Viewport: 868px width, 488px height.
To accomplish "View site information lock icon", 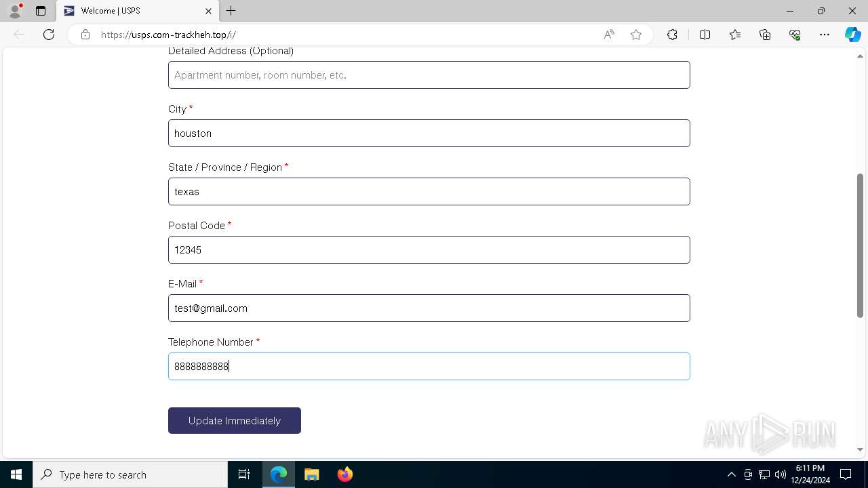I will (85, 35).
